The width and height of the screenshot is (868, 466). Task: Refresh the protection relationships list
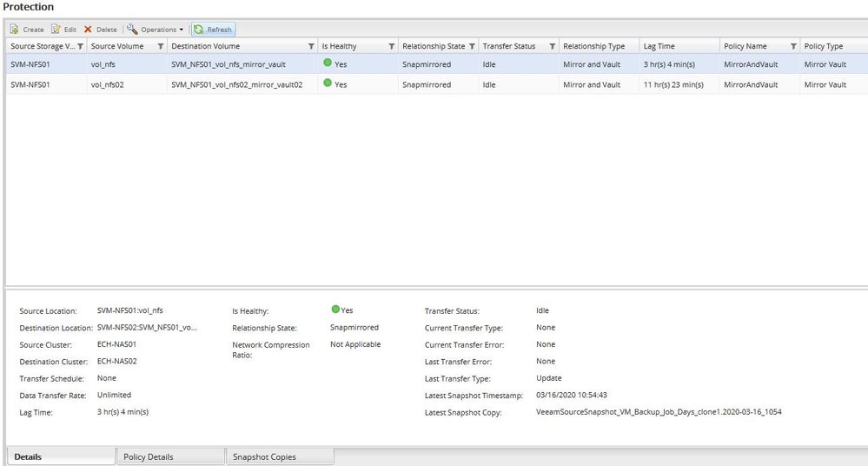[x=213, y=30]
